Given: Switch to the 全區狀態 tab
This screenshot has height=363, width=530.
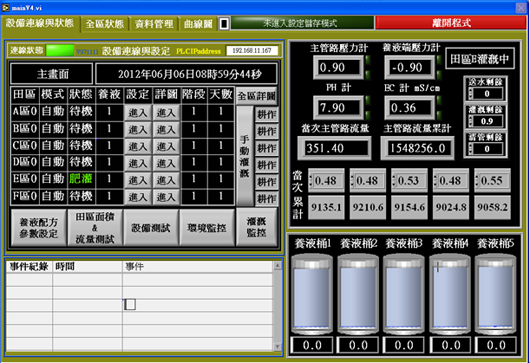Looking at the screenshot, I should point(104,24).
